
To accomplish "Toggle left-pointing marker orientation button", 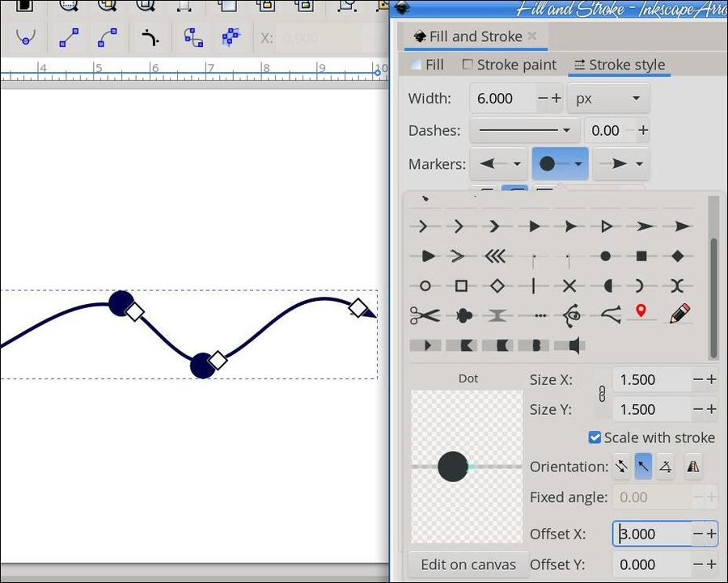I will pos(642,467).
